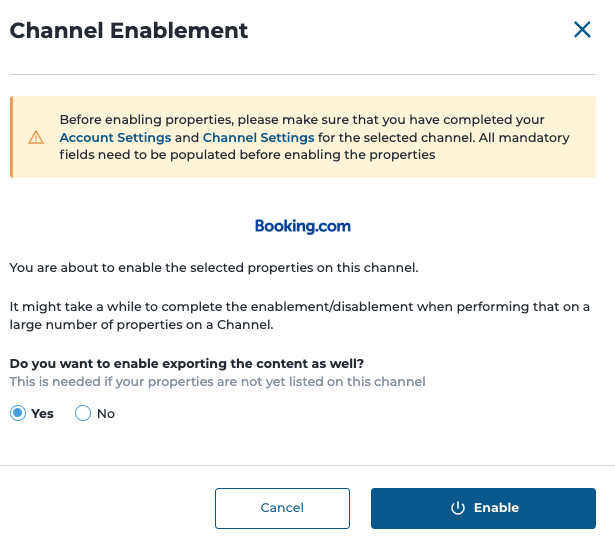615x547 pixels.
Task: Click the Booking.com logo
Action: 303,226
